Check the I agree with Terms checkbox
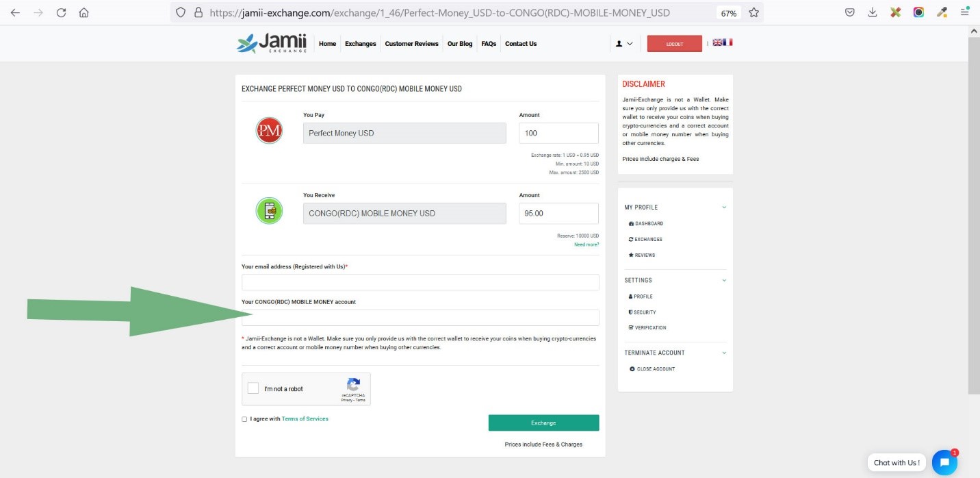The width and height of the screenshot is (980, 478). pos(244,419)
